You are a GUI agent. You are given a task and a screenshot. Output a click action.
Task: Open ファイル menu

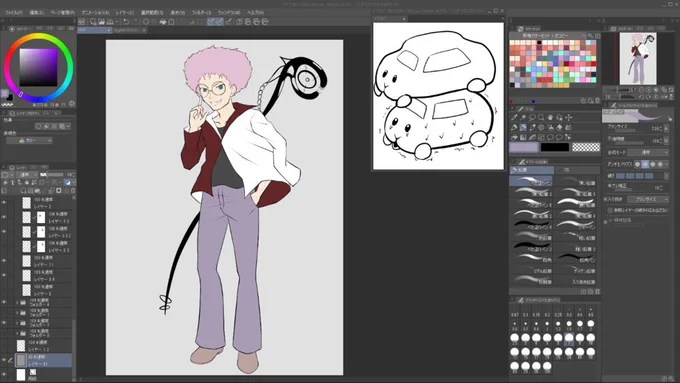tap(14, 13)
